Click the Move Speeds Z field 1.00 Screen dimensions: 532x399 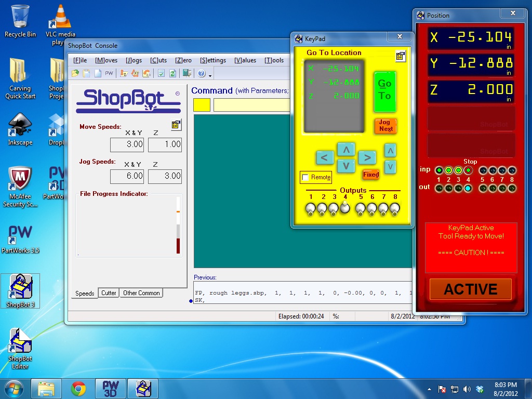click(165, 144)
